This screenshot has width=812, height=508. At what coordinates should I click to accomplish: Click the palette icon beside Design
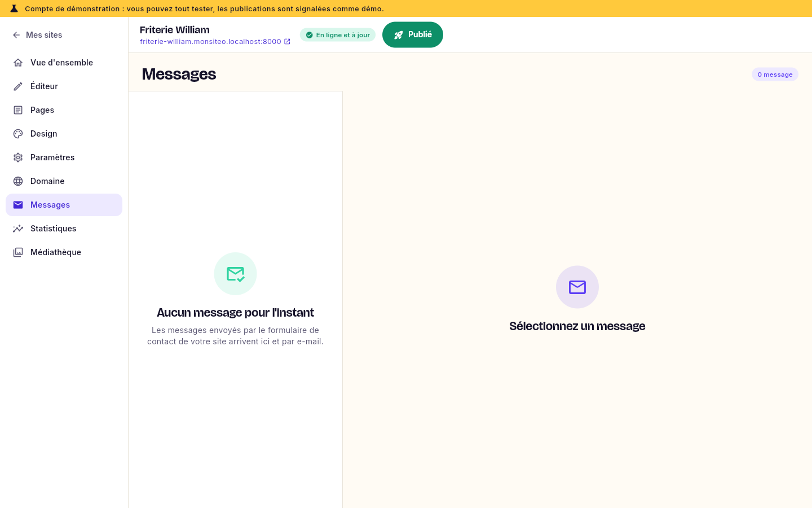pos(18,134)
